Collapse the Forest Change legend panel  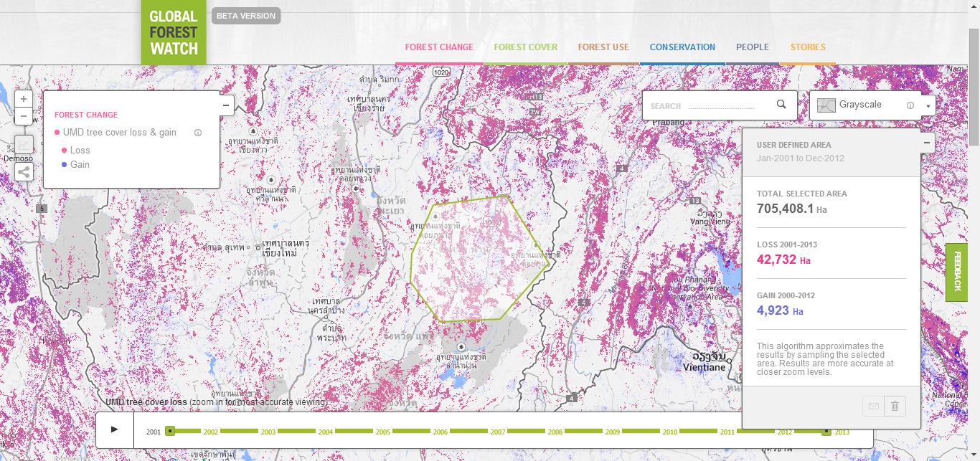click(225, 106)
